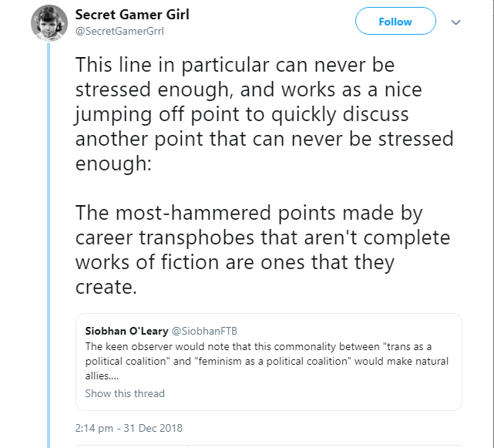Click the word 'create.' ending the tweet
This screenshot has width=494, height=448.
point(106,287)
